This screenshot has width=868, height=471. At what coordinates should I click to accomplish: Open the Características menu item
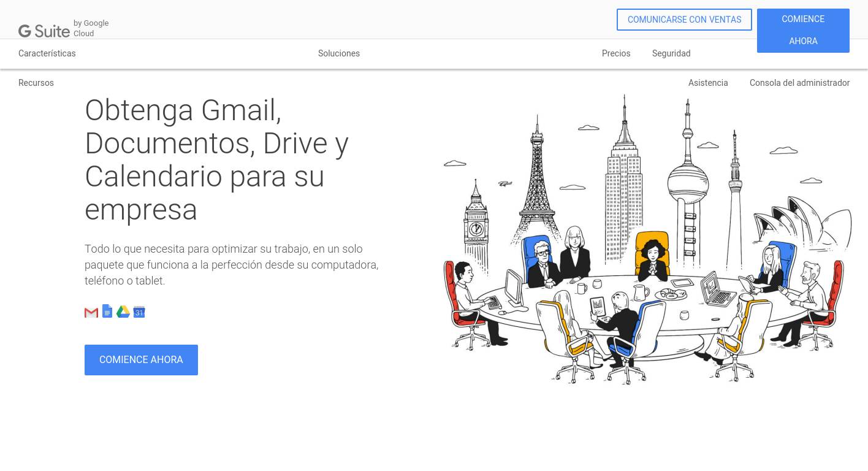point(47,53)
